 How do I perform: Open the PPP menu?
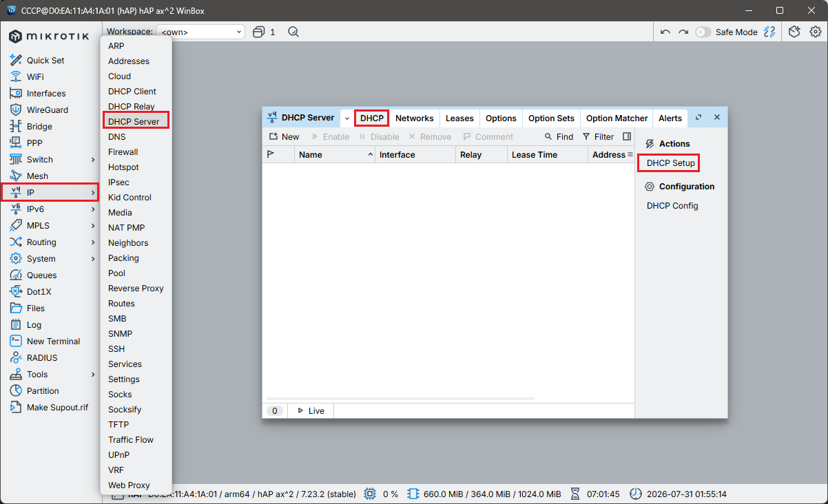[34, 143]
